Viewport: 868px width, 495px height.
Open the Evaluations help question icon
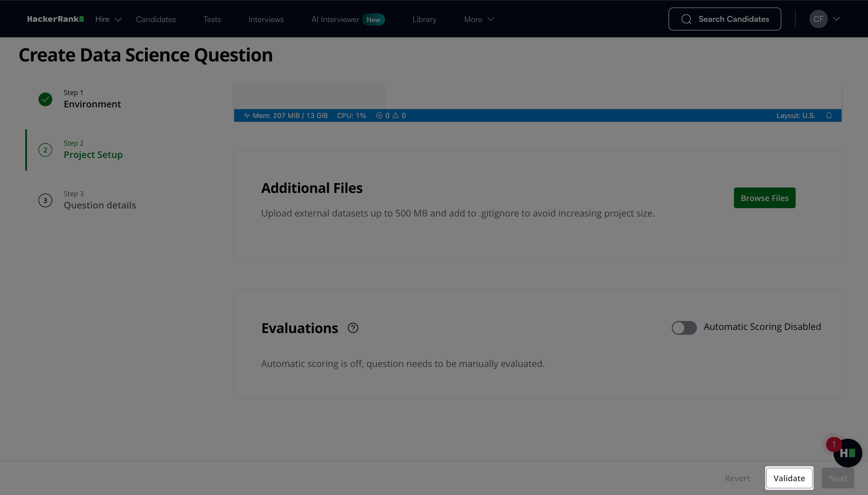point(353,328)
